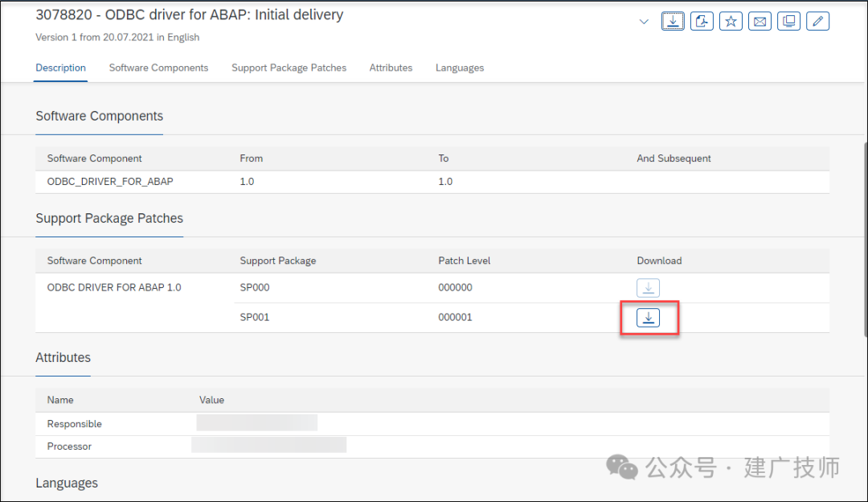The height and width of the screenshot is (502, 868).
Task: Expand the header chevron dropdown
Action: (x=643, y=23)
